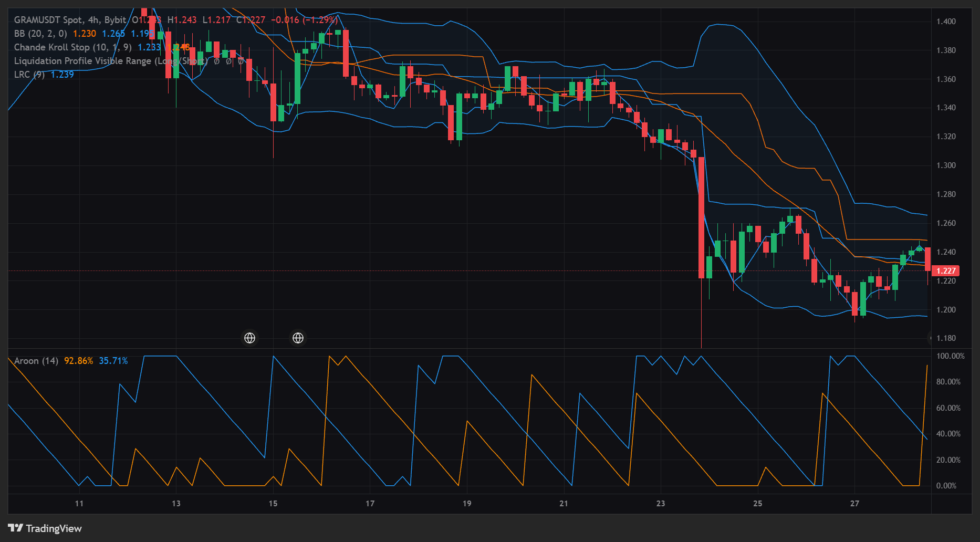Select the BB (20, 2, 0) indicator legend
This screenshot has height=542, width=980.
click(40, 34)
